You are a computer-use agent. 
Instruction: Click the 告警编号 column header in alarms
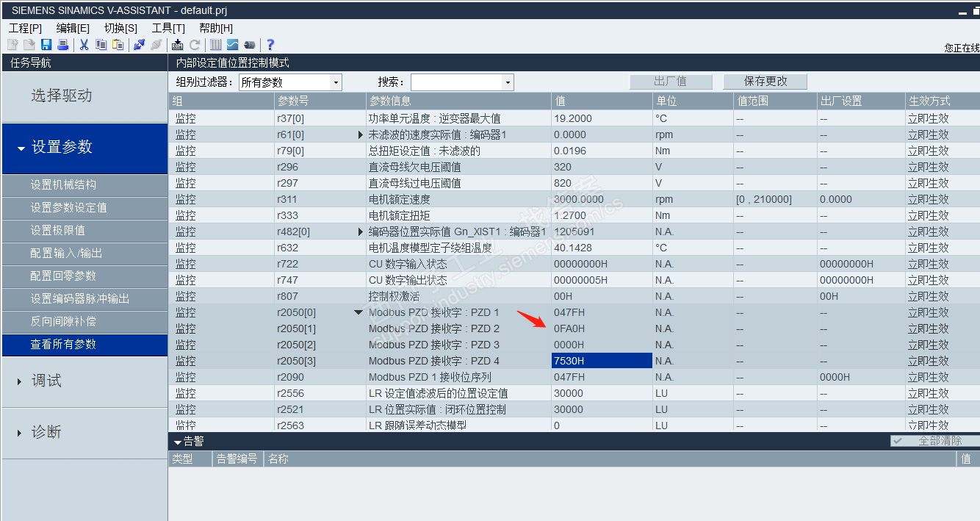pyautogui.click(x=238, y=459)
